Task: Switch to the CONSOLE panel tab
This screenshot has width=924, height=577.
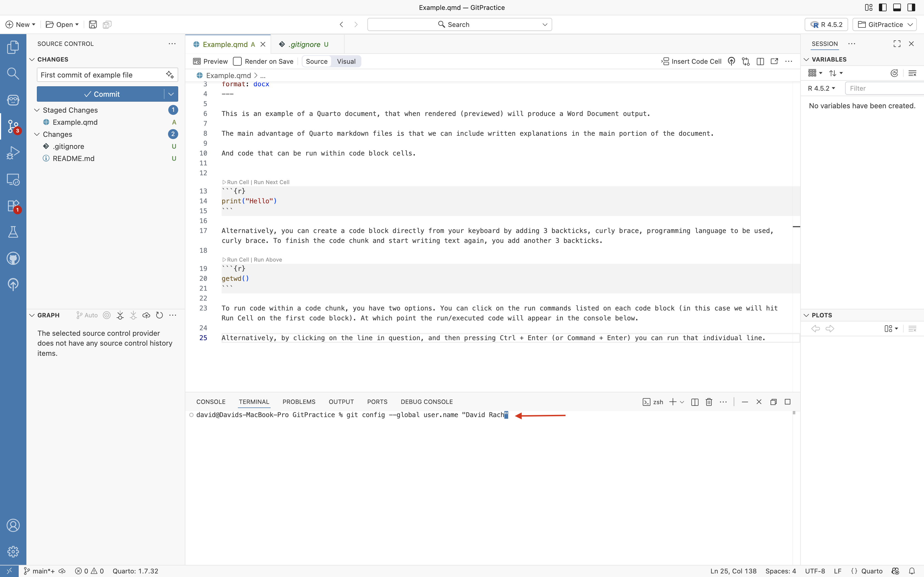Action: click(x=211, y=402)
